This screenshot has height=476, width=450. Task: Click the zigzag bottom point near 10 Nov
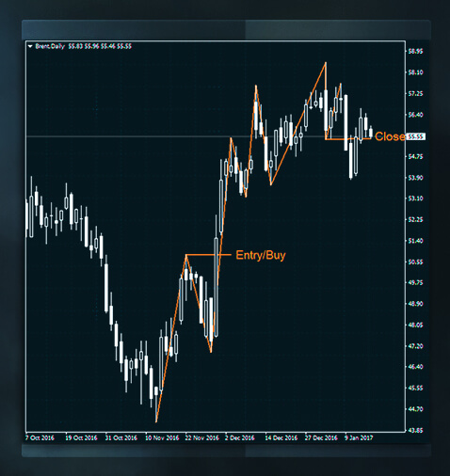156,421
